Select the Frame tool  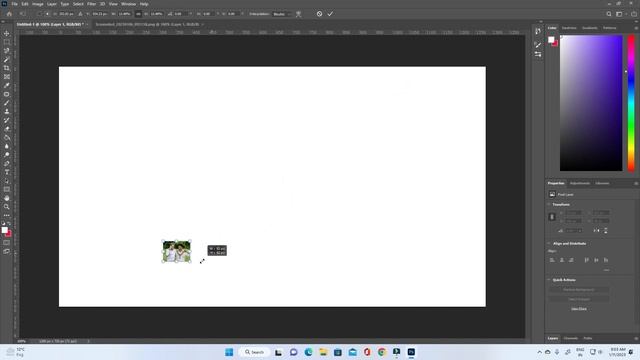pyautogui.click(x=7, y=77)
